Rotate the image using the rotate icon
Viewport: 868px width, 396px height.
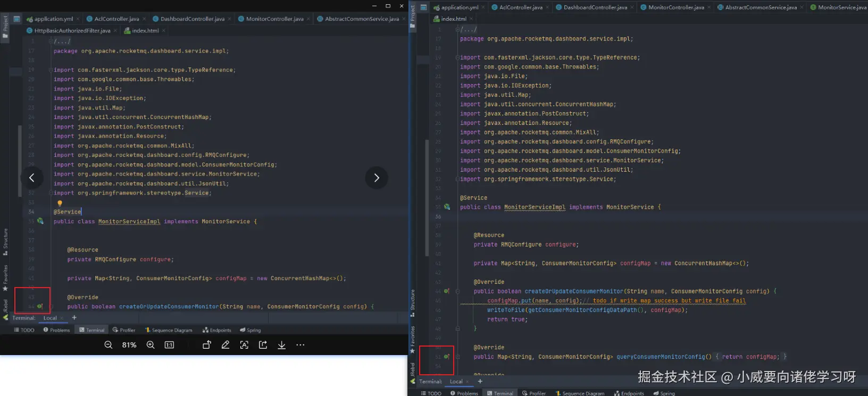coord(207,345)
